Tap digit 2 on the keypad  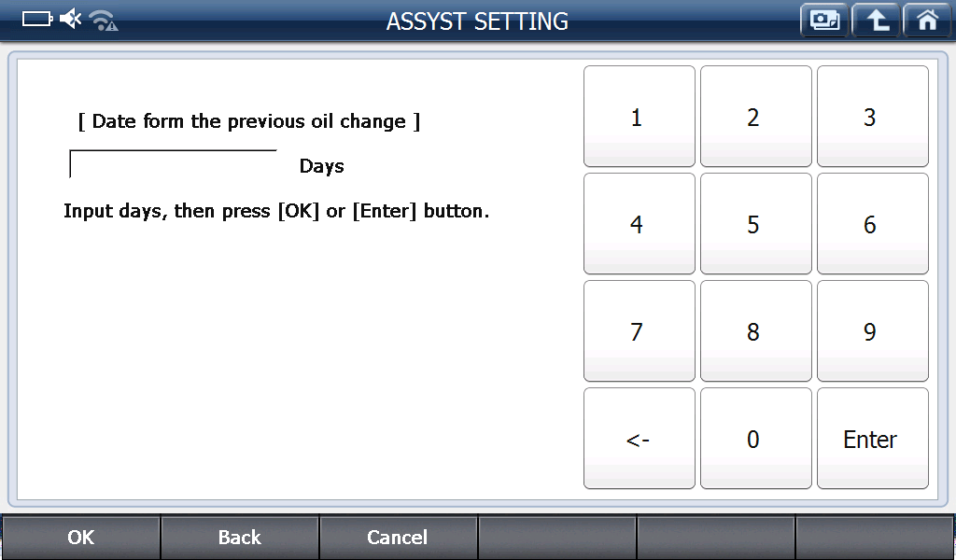755,117
